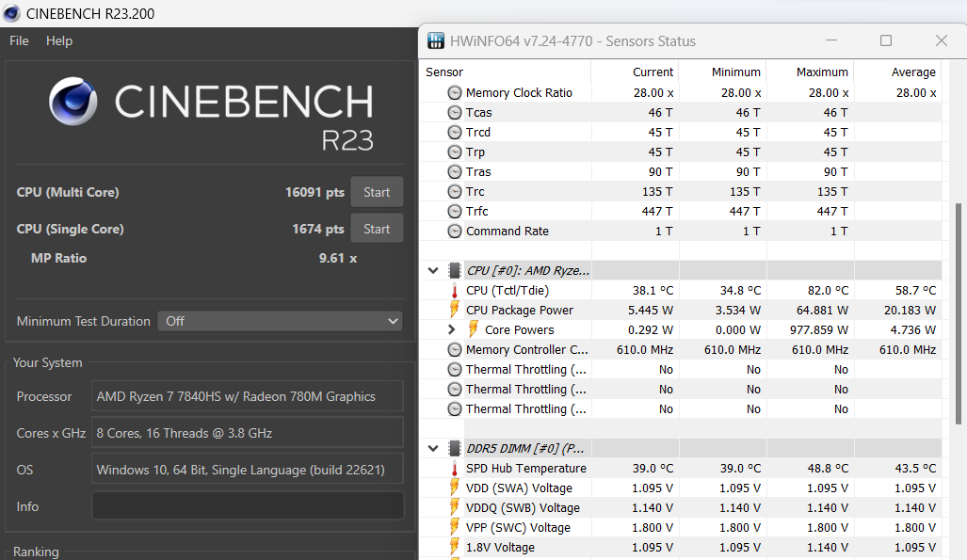Select the VDDQ (SWB) Voltage row label
Screen dimensions: 967x560
523,507
